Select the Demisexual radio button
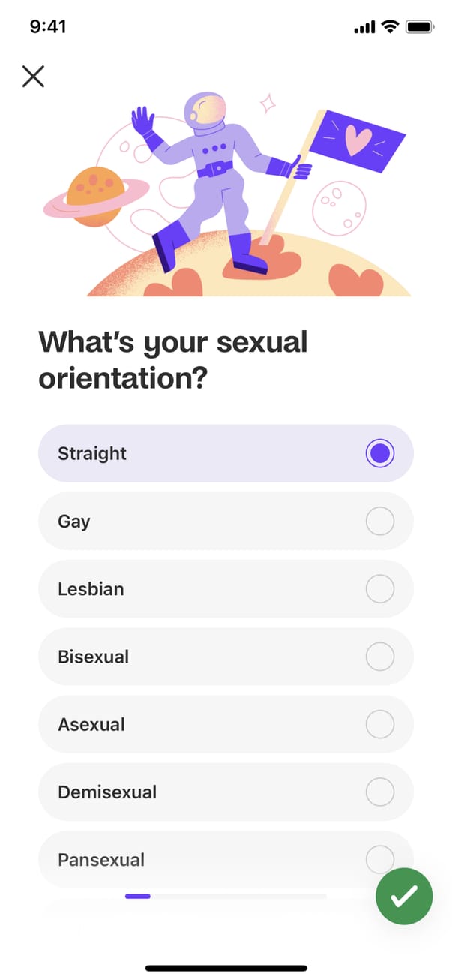 pyautogui.click(x=380, y=792)
